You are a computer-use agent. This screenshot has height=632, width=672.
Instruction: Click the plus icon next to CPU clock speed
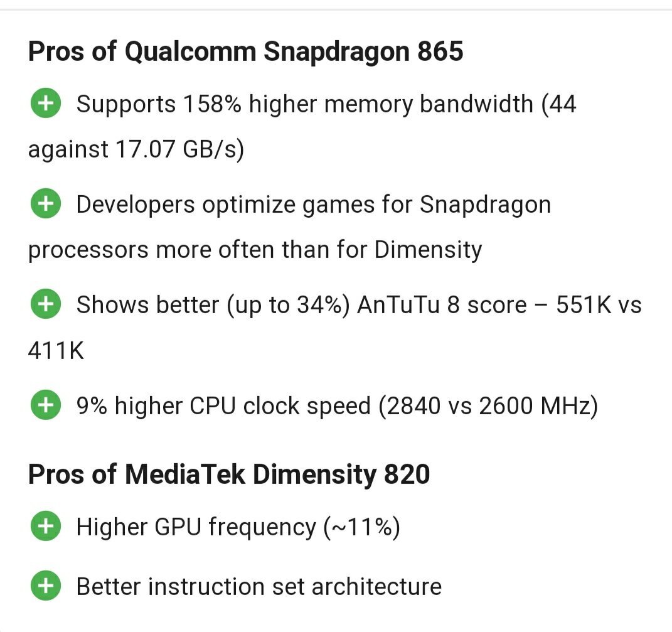tap(45, 404)
